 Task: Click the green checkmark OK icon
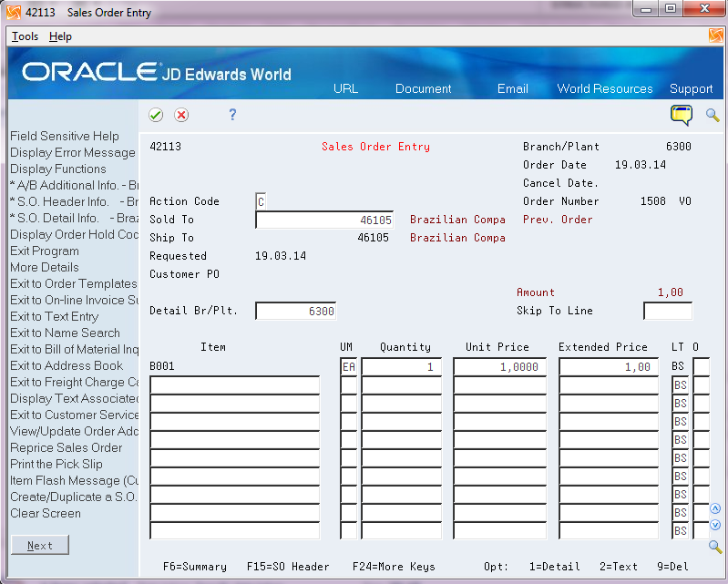(156, 115)
